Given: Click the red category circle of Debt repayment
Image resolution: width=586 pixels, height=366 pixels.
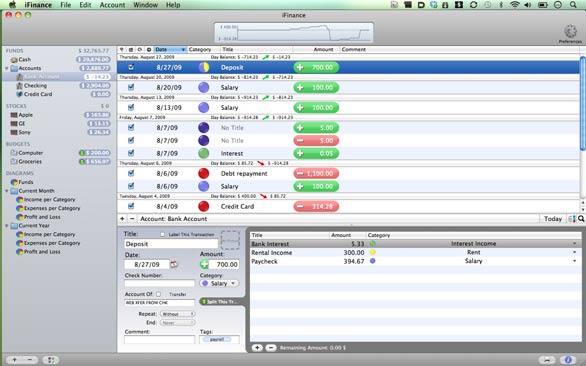Looking at the screenshot, I should (204, 173).
